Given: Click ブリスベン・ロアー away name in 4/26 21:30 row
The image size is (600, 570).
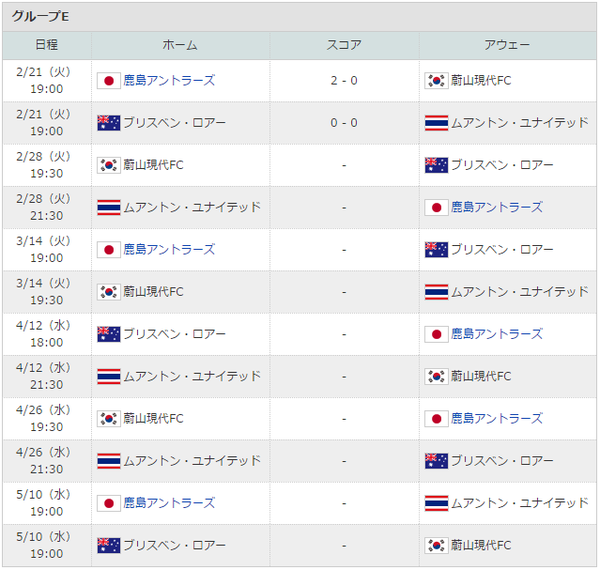Looking at the screenshot, I should 502,461.
